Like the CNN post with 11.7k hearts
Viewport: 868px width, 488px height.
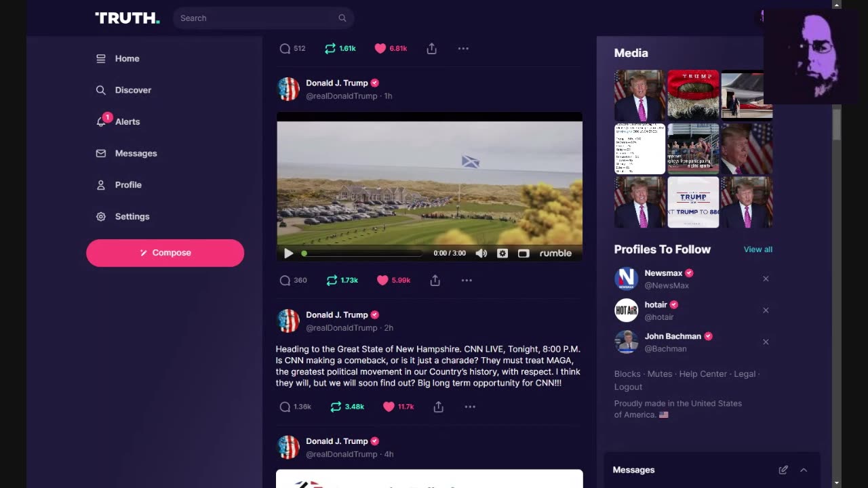point(389,407)
